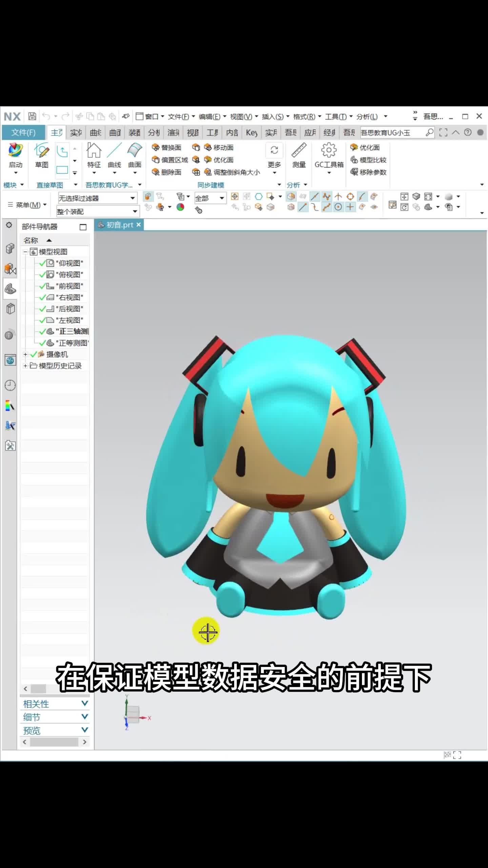The height and width of the screenshot is (868, 488).
Task: Click the Save icon in the title bar
Action: pyautogui.click(x=32, y=116)
